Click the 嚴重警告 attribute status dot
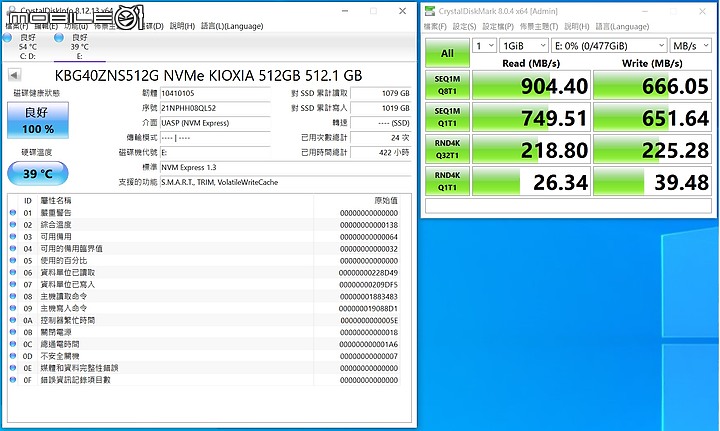 point(13,213)
